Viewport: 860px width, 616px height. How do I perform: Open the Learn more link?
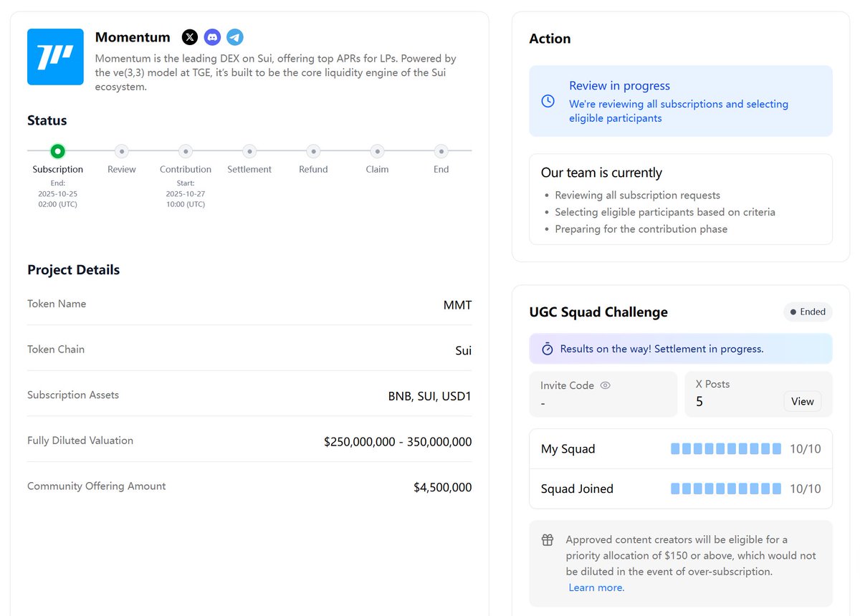(596, 587)
